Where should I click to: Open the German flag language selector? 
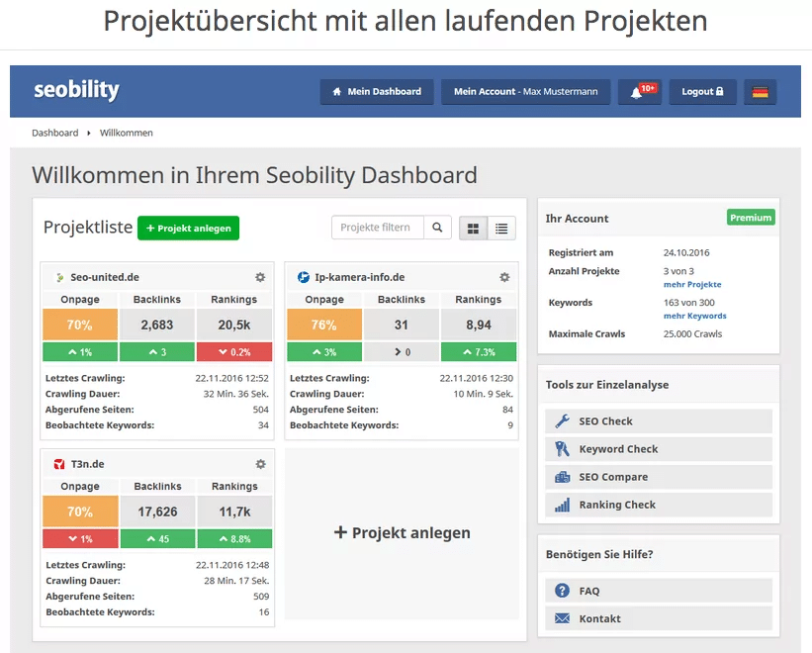(x=760, y=92)
